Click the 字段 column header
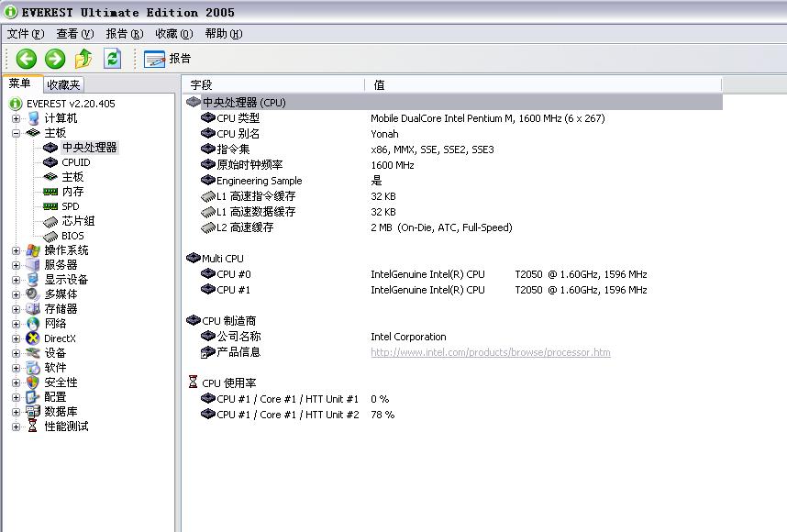The height and width of the screenshot is (532, 787). pyautogui.click(x=273, y=85)
